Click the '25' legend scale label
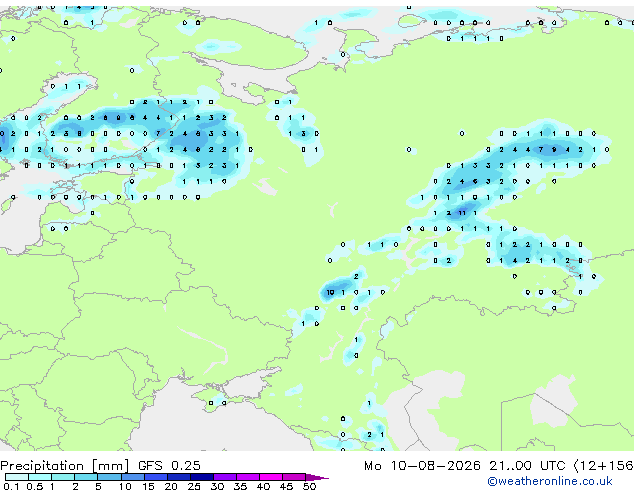The width and height of the screenshot is (634, 490). 194,486
